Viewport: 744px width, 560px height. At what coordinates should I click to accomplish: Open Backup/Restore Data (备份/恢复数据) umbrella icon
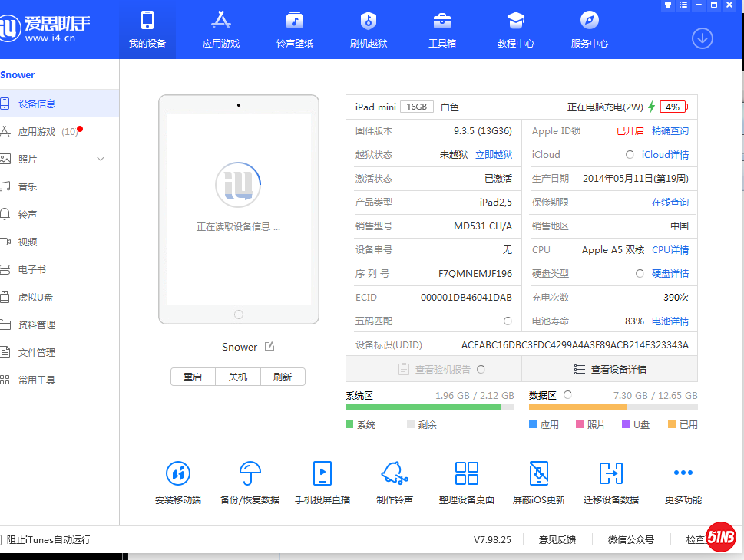[250, 474]
